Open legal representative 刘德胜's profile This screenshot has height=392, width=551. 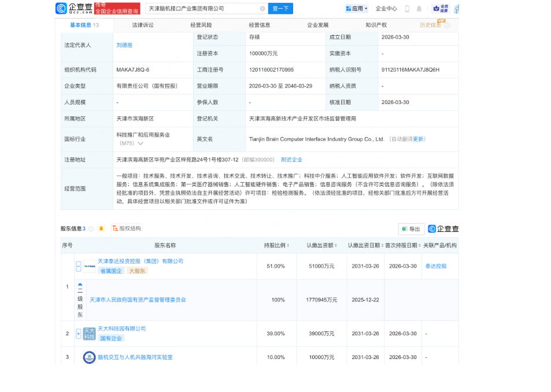(124, 45)
